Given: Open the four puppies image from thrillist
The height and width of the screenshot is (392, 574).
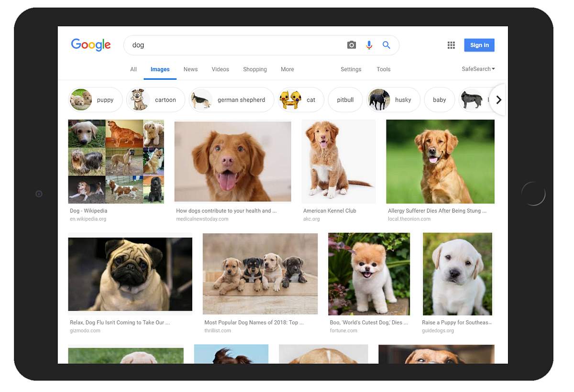Looking at the screenshot, I should coord(260,273).
